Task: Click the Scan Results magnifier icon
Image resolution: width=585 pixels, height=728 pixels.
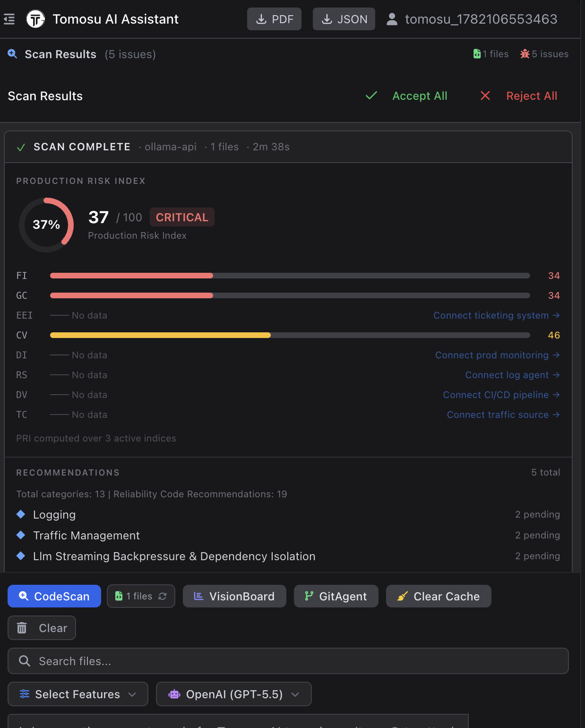Action: tap(12, 54)
